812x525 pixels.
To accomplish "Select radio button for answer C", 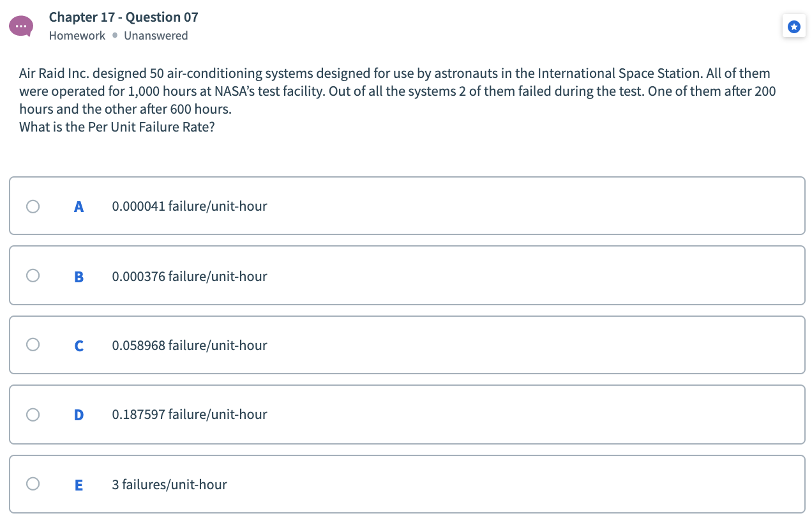I will [x=33, y=344].
